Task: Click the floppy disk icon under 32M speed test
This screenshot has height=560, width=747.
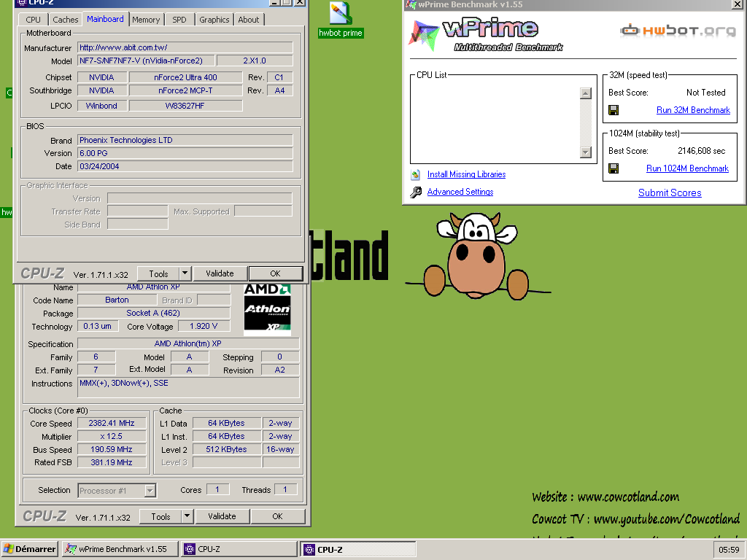Action: tap(614, 111)
